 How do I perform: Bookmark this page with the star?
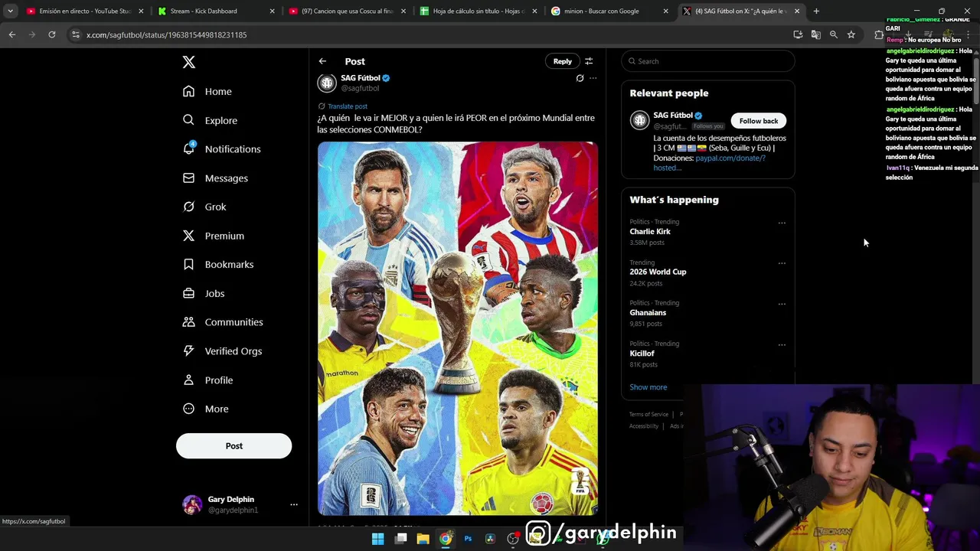click(851, 34)
